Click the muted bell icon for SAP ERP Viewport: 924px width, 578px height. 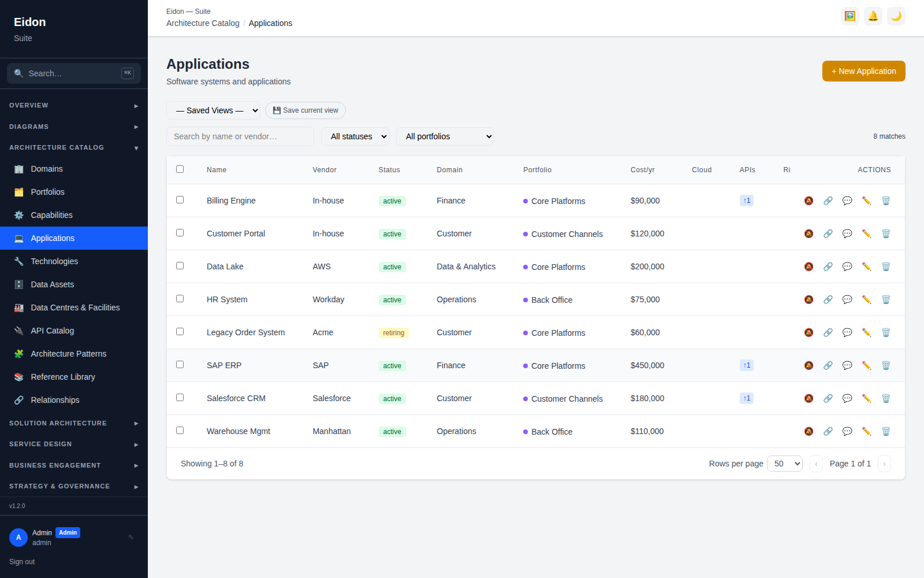pos(808,365)
